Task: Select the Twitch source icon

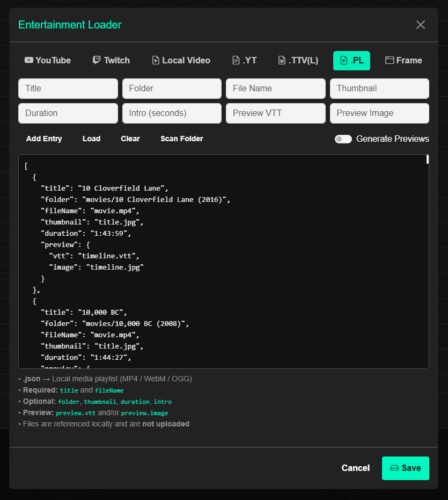Action: 97,60
